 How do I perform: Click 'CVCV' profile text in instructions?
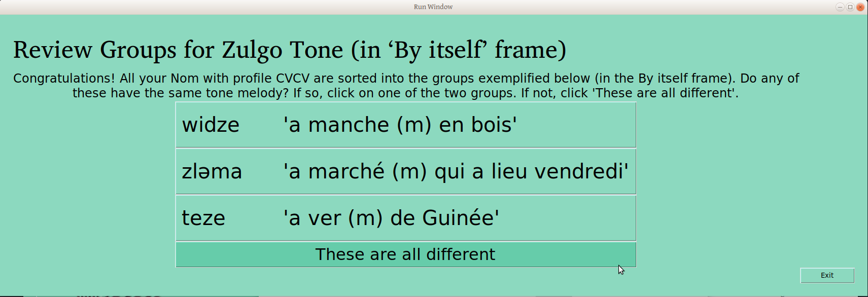[x=293, y=79]
